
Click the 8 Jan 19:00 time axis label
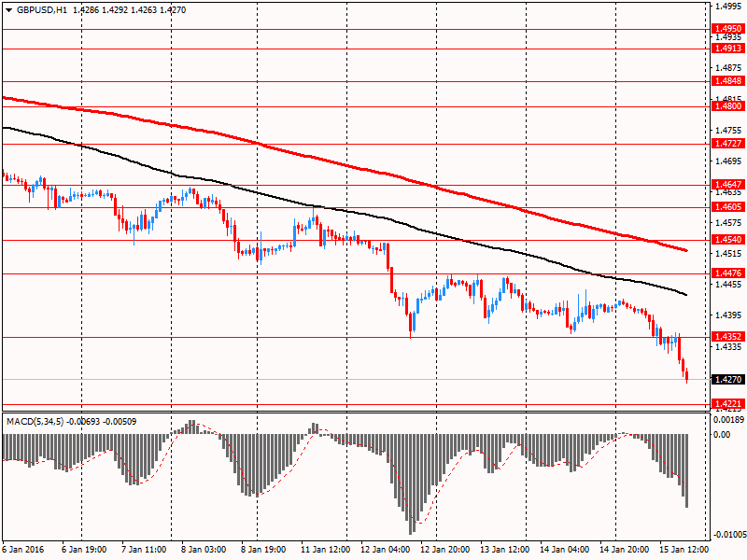(263, 550)
